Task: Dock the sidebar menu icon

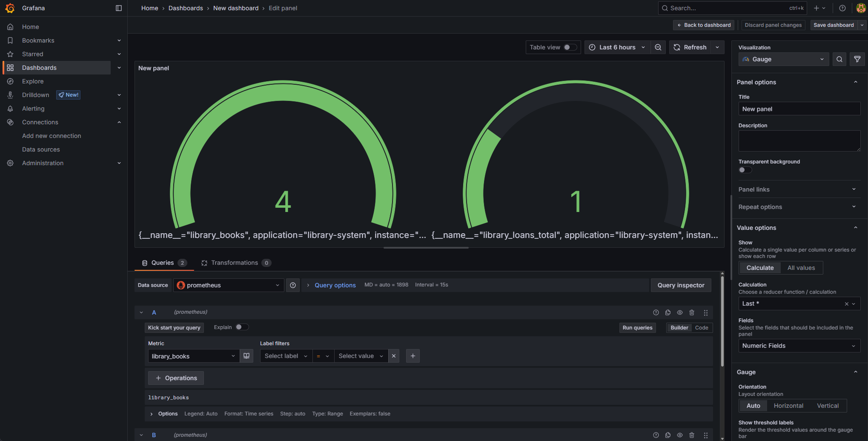Action: click(119, 8)
